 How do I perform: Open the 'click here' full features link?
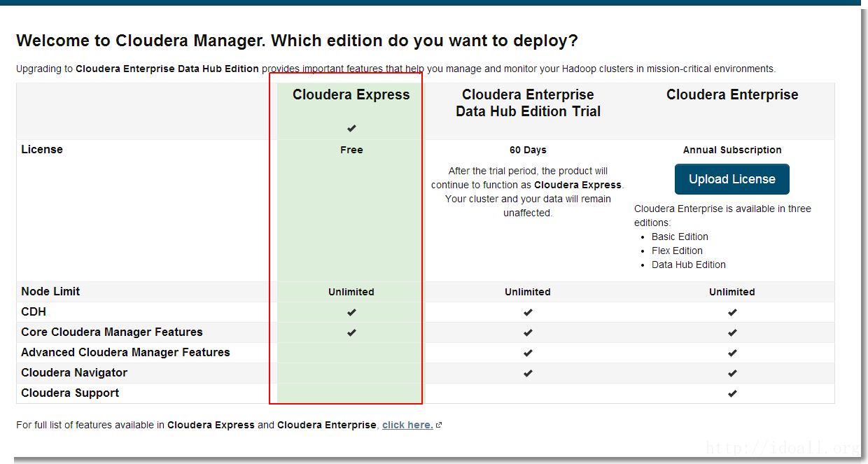pyautogui.click(x=407, y=425)
